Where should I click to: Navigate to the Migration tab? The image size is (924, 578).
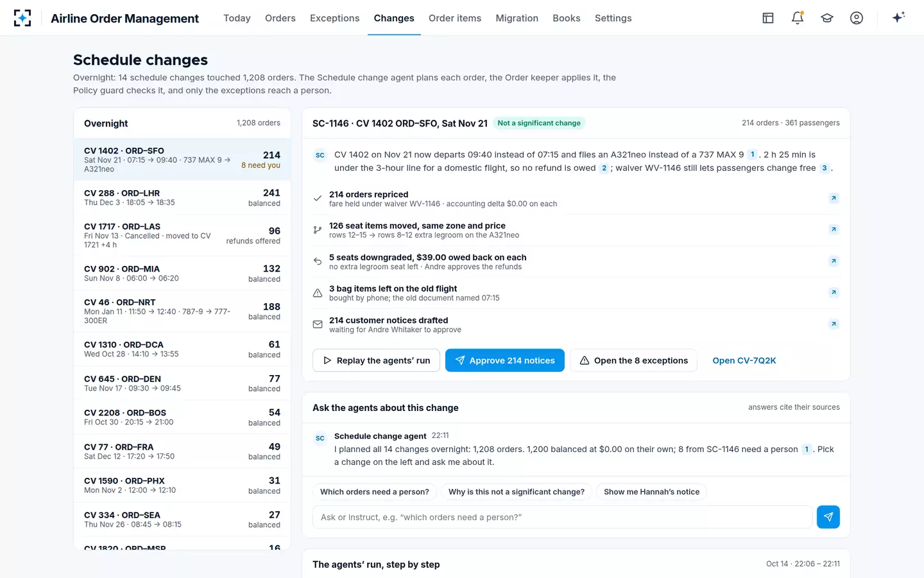[517, 18]
